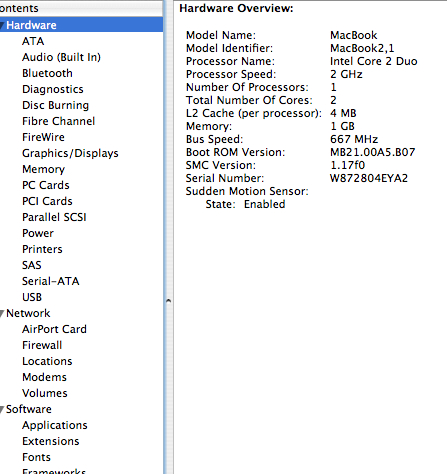Image resolution: width=447 pixels, height=474 pixels.
Task: Open Audio (Built In) entry
Action: (x=61, y=57)
